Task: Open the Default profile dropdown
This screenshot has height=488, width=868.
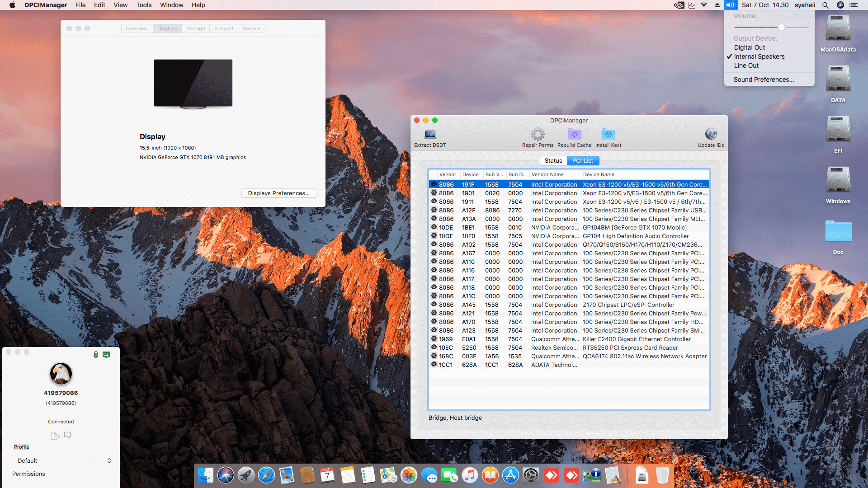Action: pyautogui.click(x=63, y=460)
